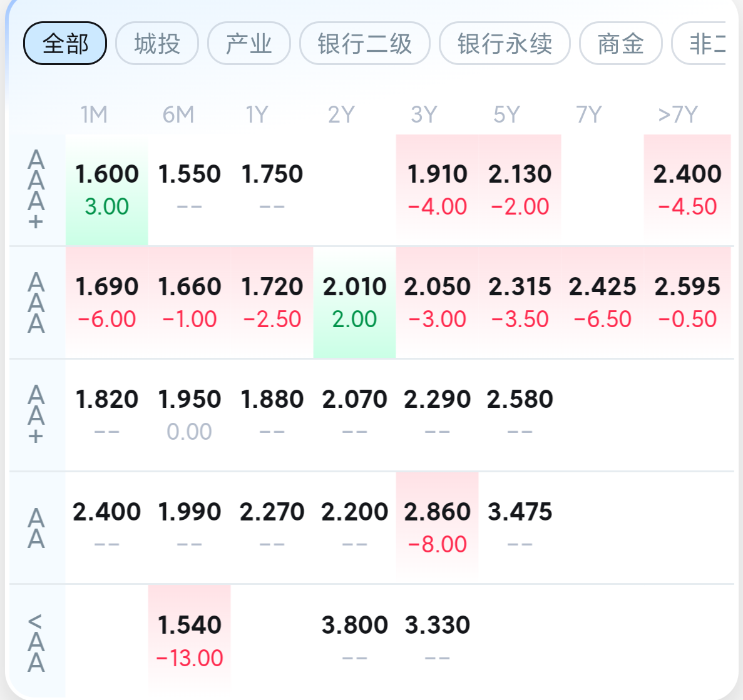Click the AAA rating row label
743x700 pixels.
click(x=36, y=303)
